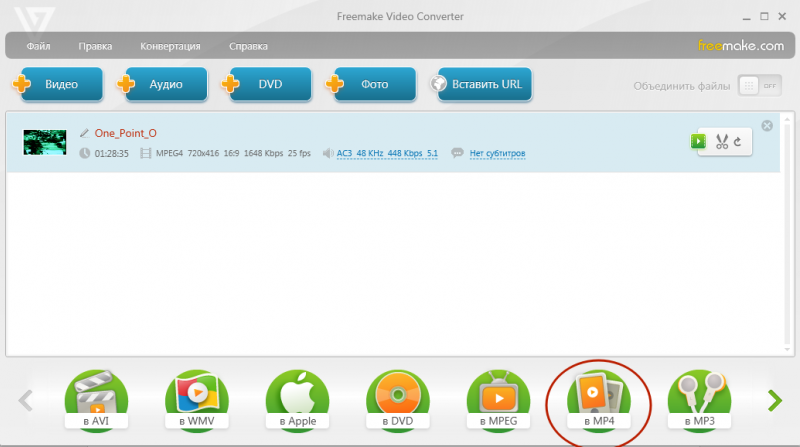Maximize the Freemake window

point(764,16)
